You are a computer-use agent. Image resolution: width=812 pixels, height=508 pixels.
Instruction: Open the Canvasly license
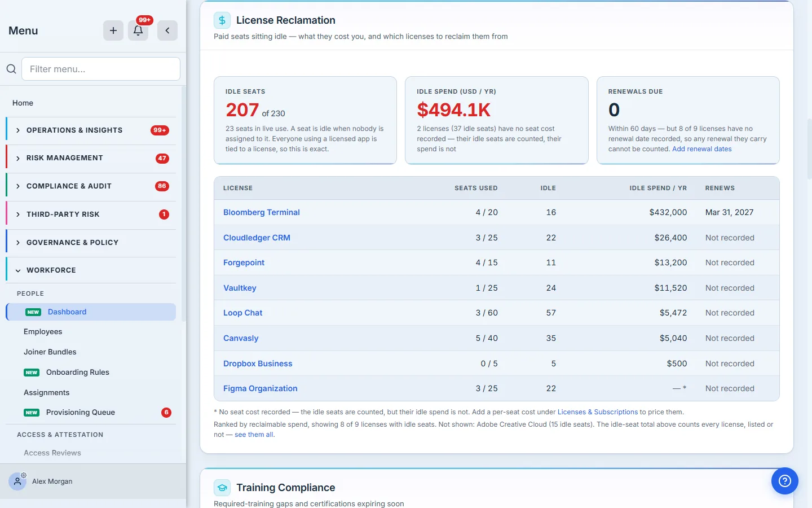(x=241, y=338)
